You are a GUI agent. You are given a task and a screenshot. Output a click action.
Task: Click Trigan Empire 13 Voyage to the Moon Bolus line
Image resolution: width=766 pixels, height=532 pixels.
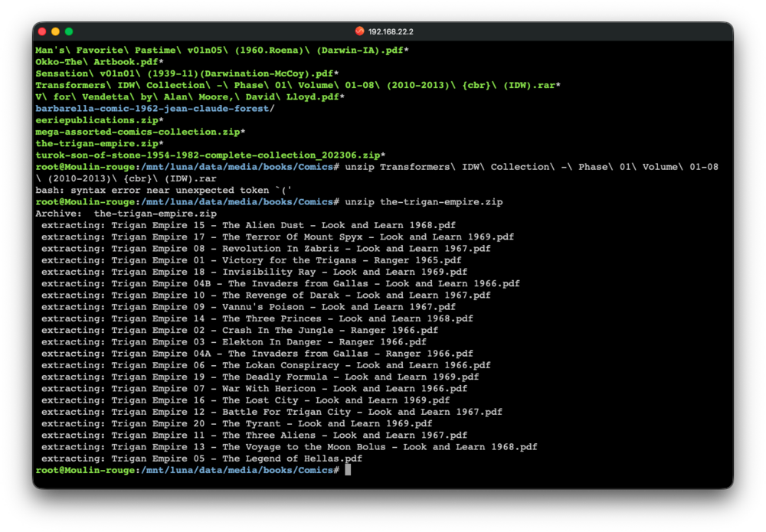(x=290, y=447)
